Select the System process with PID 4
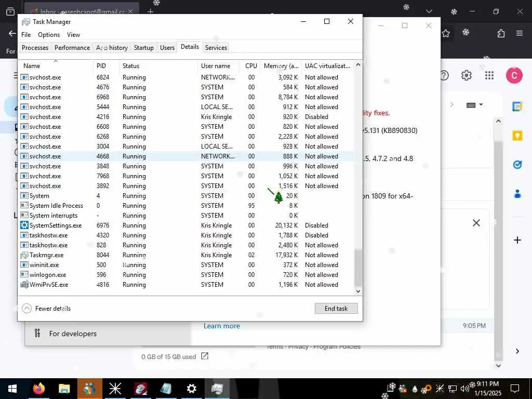Screen dimensions: 532x399 coord(186,196)
